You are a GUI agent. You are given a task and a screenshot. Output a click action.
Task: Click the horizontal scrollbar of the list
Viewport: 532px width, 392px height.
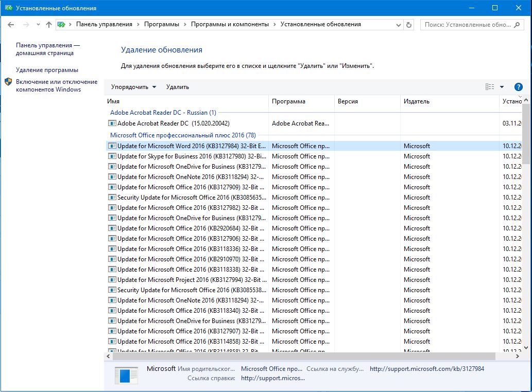(x=304, y=356)
